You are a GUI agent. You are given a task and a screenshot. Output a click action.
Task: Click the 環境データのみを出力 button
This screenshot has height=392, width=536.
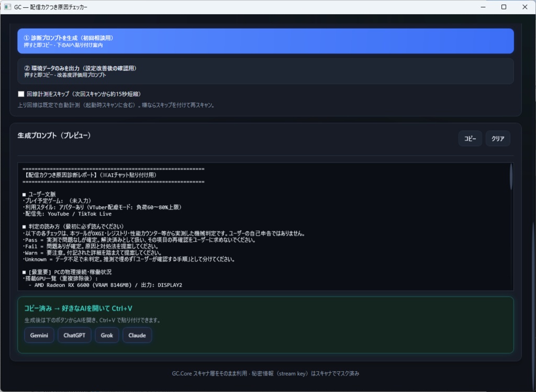[x=265, y=71]
